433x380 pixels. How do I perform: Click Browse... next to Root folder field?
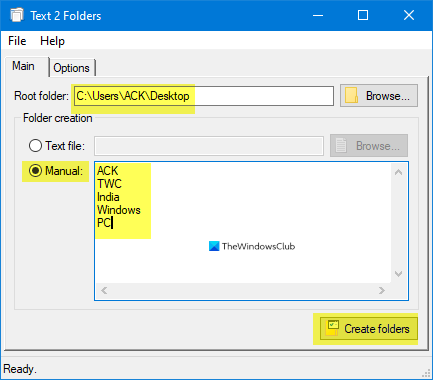coord(379,96)
